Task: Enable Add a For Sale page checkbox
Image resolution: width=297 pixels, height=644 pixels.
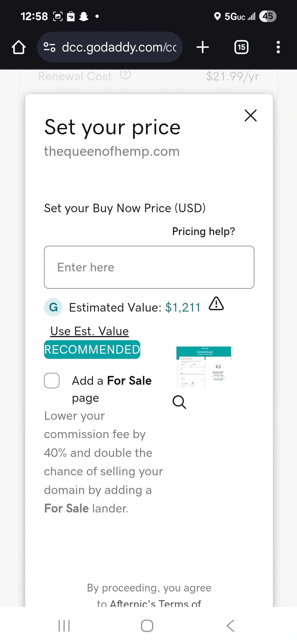Action: tap(52, 381)
